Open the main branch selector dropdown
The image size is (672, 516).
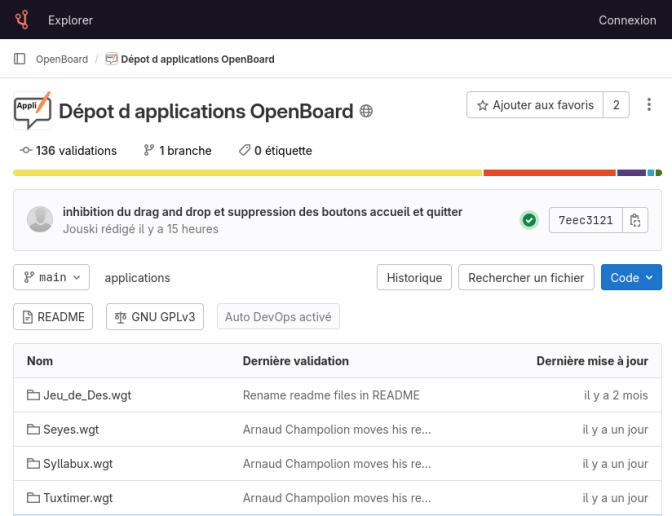click(x=51, y=277)
